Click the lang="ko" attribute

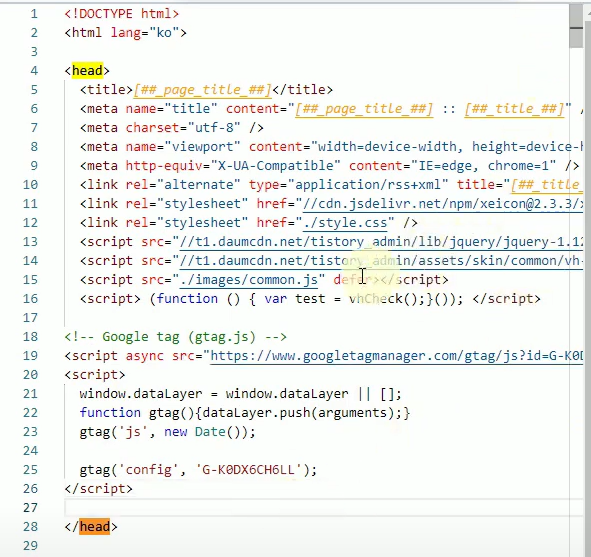click(145, 33)
